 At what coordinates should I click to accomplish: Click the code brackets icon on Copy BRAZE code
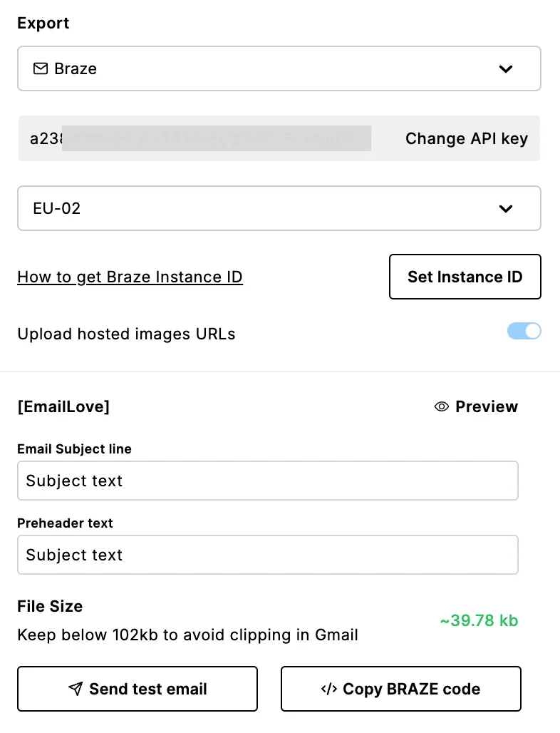point(328,689)
